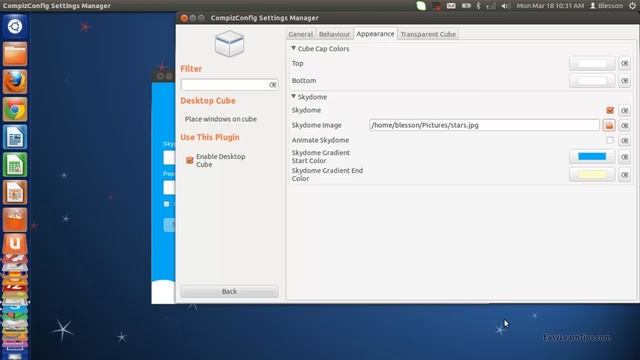
Task: Open the Transparent Cube tab
Action: coord(428,34)
